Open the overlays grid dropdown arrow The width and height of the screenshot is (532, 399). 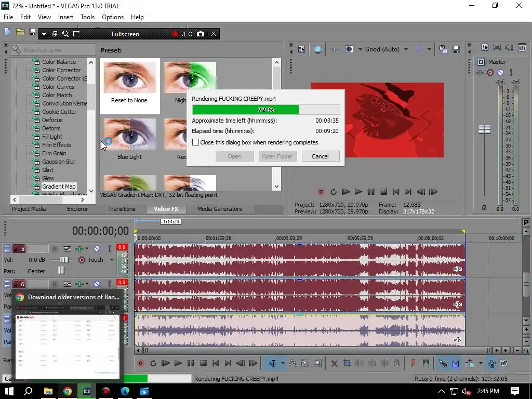point(429,49)
